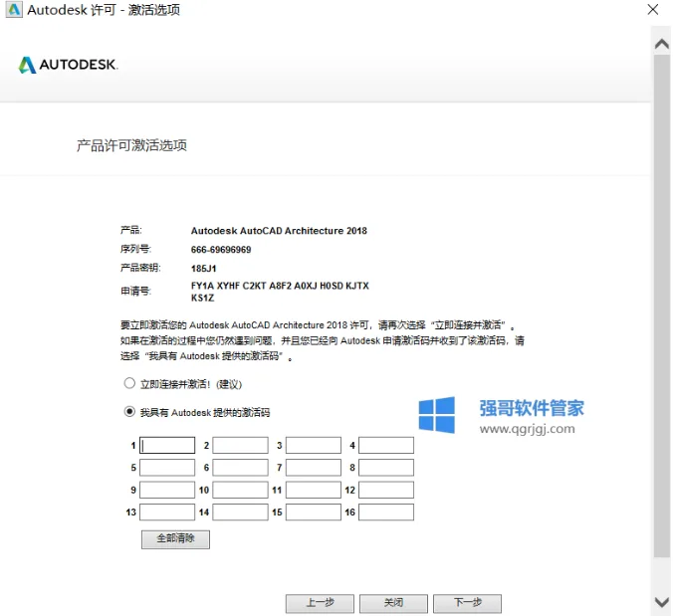Close the Autodesk license dialog window
The height and width of the screenshot is (616, 673).
(653, 9)
